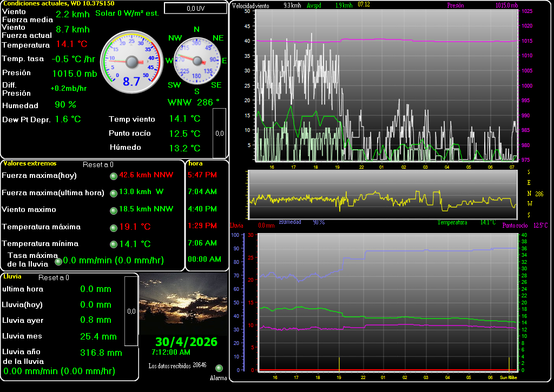554x392 pixels.
Task: Click the LED next to Temperatura mínima
Action: pos(114,244)
